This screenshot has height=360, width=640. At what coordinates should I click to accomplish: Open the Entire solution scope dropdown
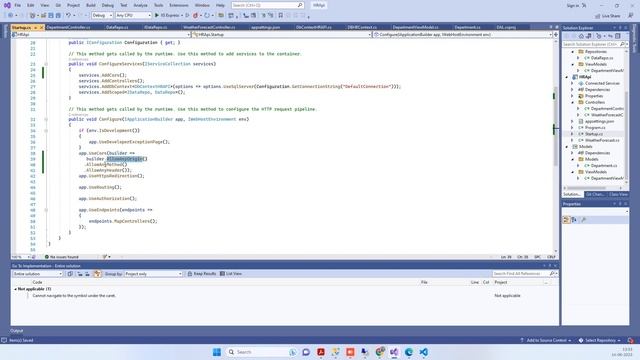[x=37, y=273]
